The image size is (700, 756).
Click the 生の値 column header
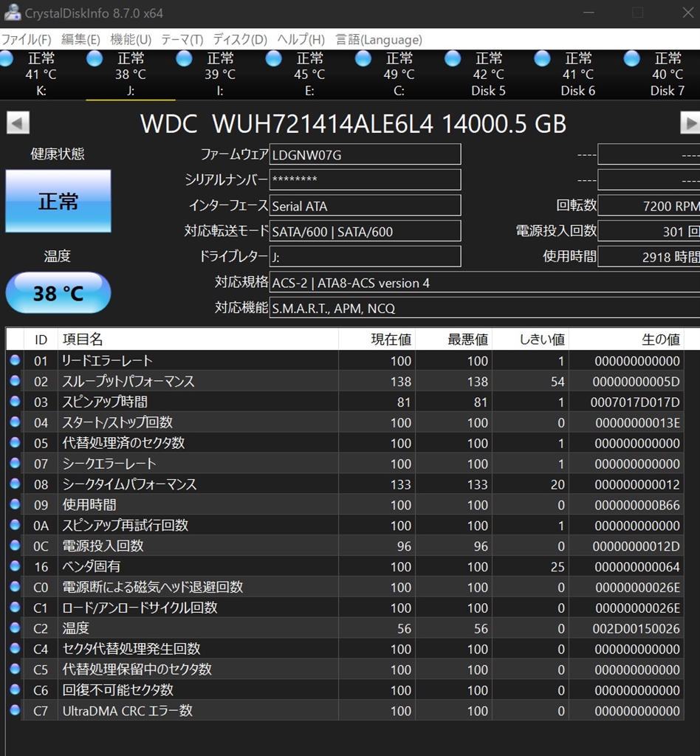click(x=626, y=340)
